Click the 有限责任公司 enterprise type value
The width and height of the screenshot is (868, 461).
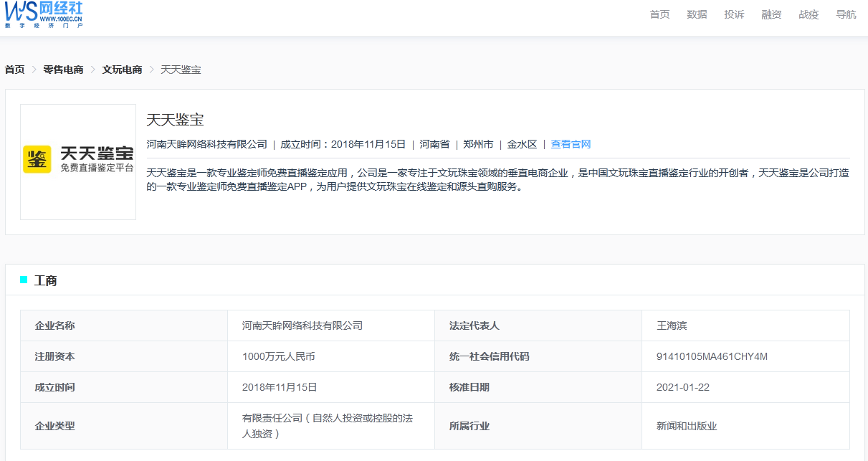pyautogui.click(x=328, y=426)
